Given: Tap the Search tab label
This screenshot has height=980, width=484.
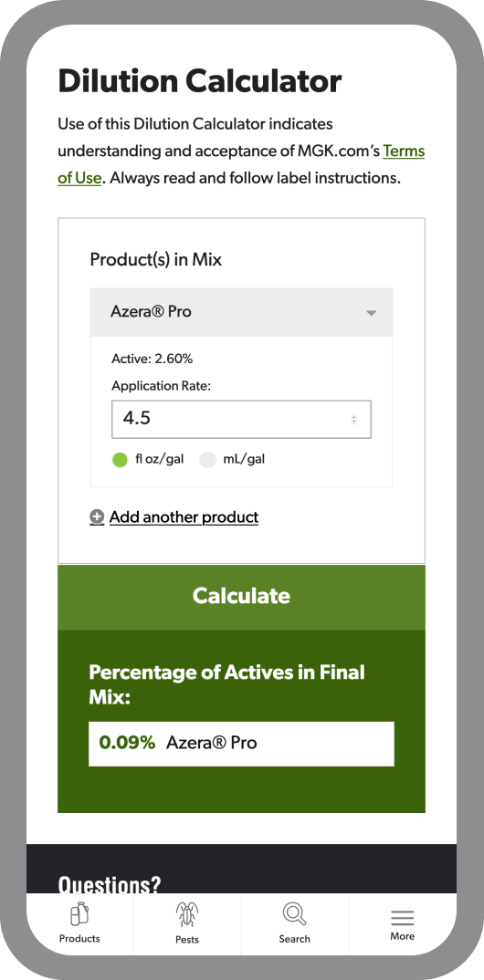Looking at the screenshot, I should (x=295, y=939).
